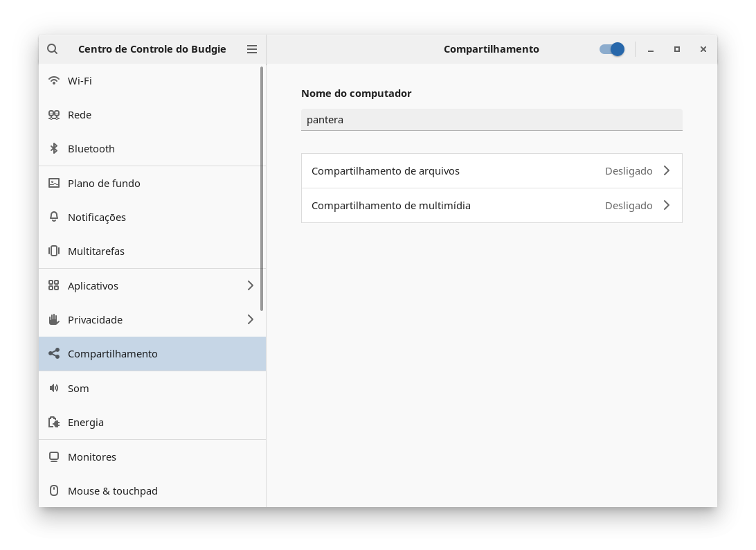Click the Wi-Fi icon in the sidebar

tap(54, 80)
